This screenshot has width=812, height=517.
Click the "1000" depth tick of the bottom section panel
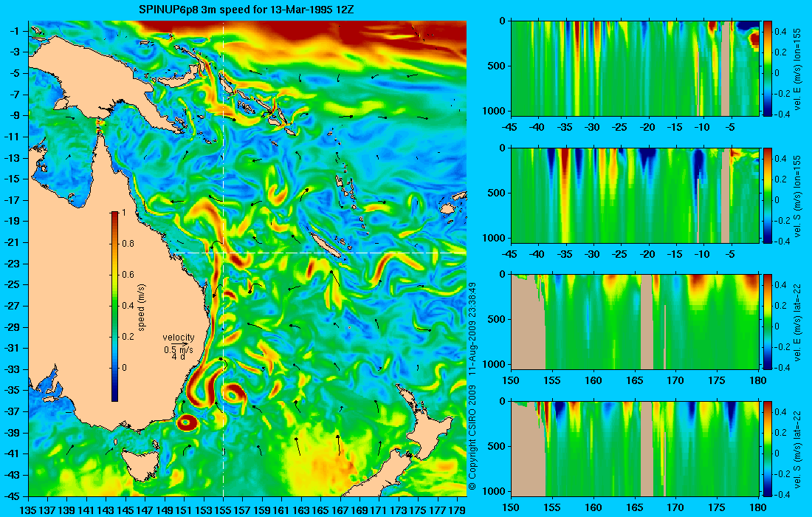[x=495, y=491]
